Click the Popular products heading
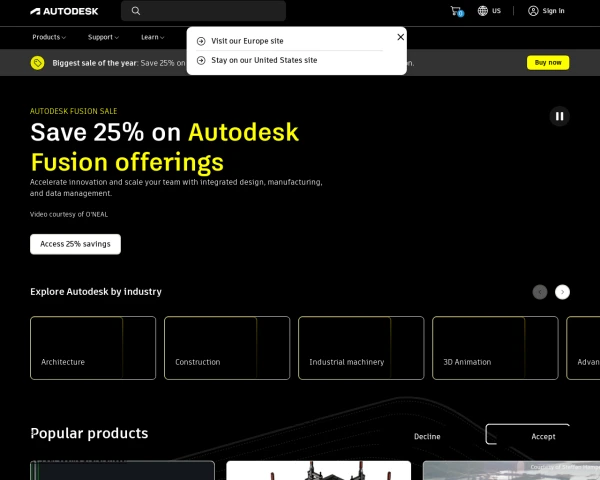The width and height of the screenshot is (600, 480). [x=89, y=433]
